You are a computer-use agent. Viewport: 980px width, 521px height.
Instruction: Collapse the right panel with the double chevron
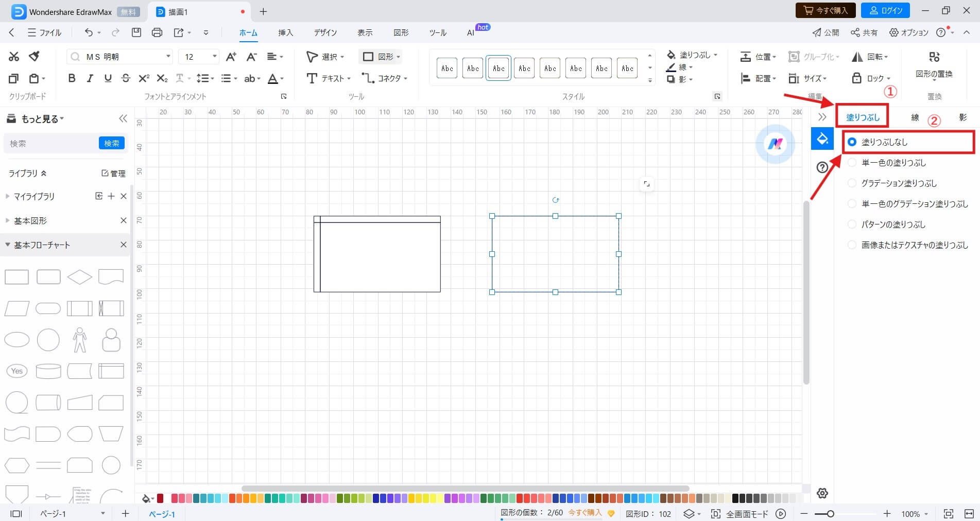point(822,117)
